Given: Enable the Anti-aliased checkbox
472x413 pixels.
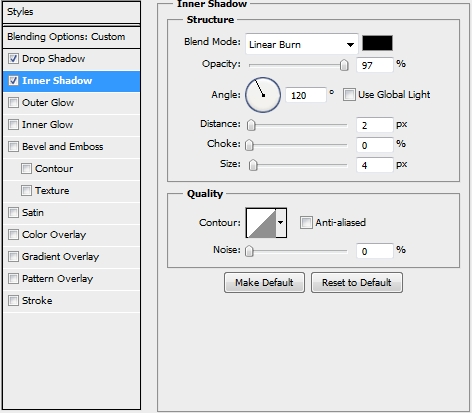Looking at the screenshot, I should (306, 222).
